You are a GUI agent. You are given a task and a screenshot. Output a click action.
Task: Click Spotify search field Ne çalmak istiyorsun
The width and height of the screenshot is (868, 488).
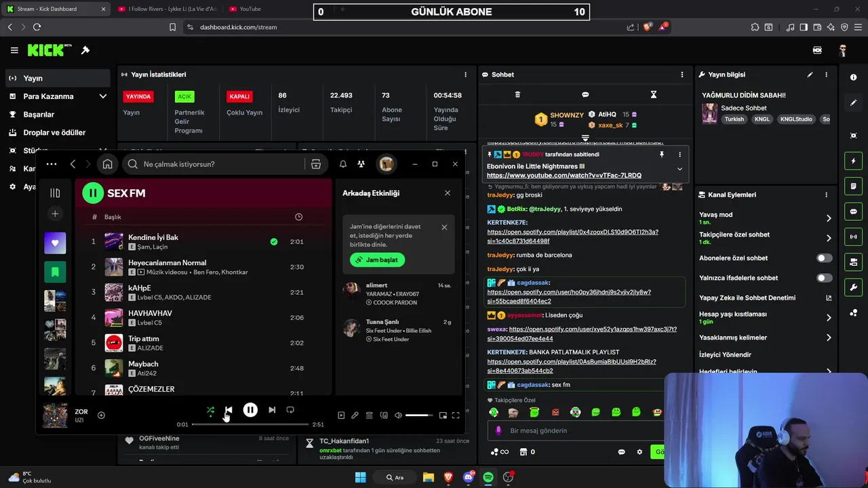[214, 164]
